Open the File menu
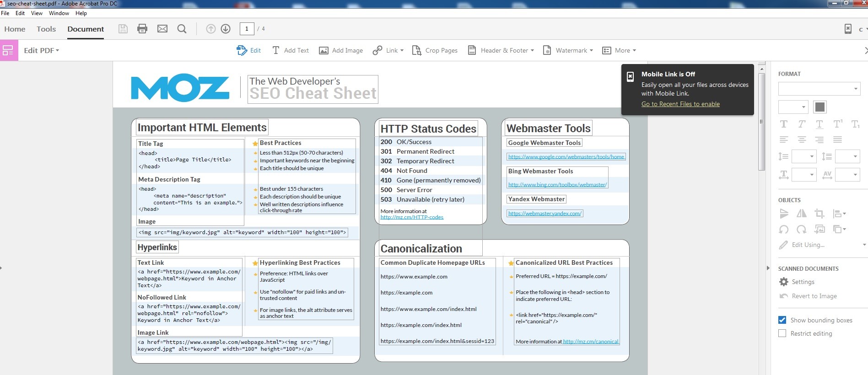Screen dimensions: 868x375 point(5,13)
